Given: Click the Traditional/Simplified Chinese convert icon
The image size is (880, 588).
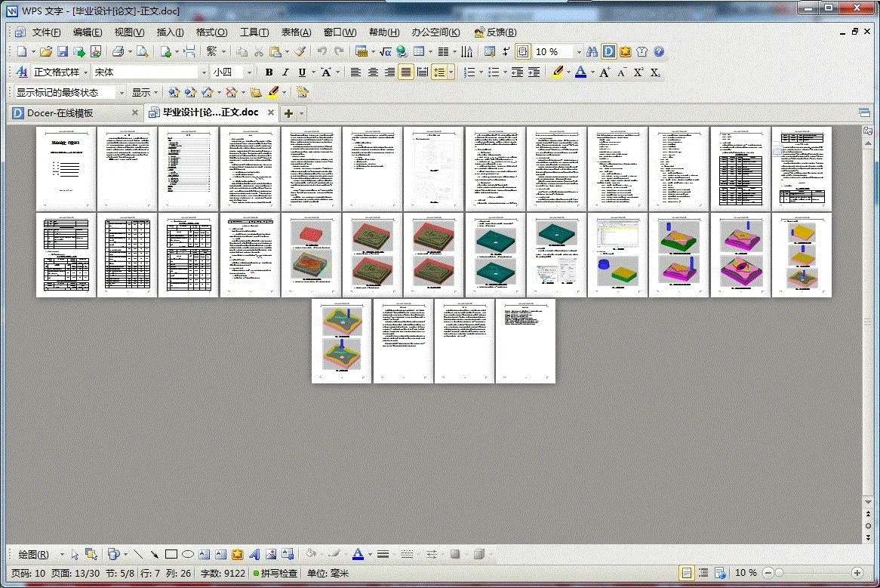Looking at the screenshot, I should pyautogui.click(x=211, y=51).
